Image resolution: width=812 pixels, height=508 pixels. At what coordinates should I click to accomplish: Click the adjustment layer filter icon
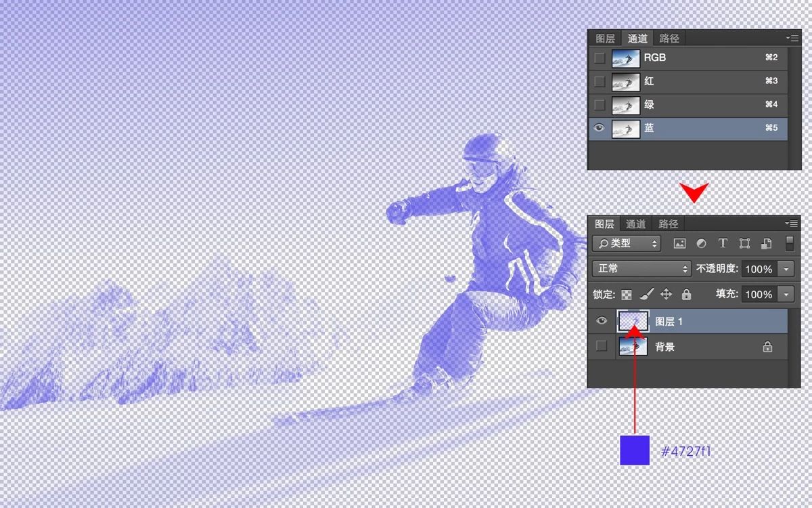coord(701,244)
